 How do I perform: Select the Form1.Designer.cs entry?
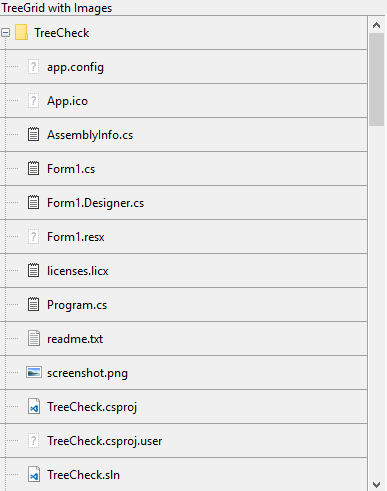[95, 203]
